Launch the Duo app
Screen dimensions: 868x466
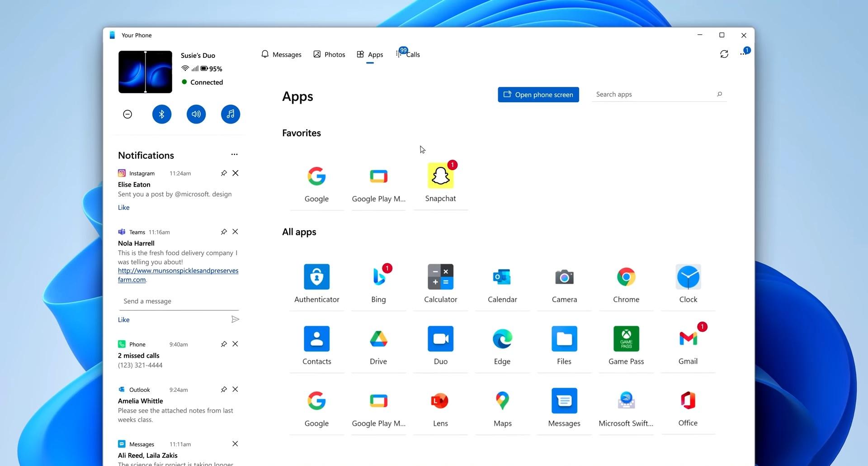point(441,346)
